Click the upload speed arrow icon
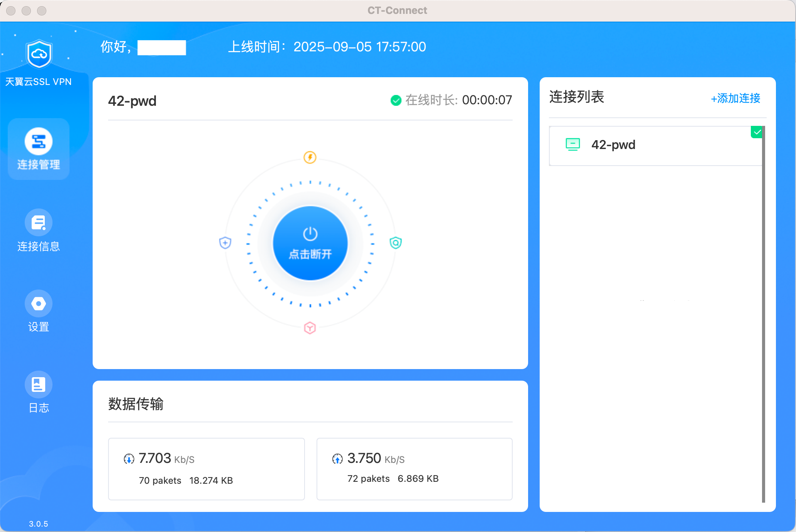Viewport: 796px width, 532px height. click(337, 459)
